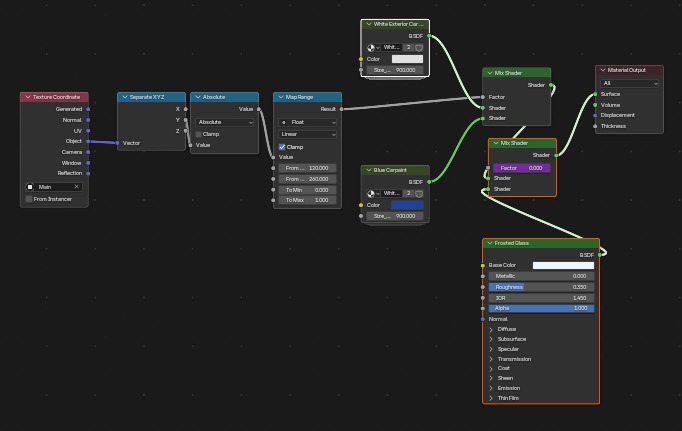Viewport: 682px width, 431px height.
Task: Click the purple Factor field in selected Mix Shader
Action: (x=522, y=168)
